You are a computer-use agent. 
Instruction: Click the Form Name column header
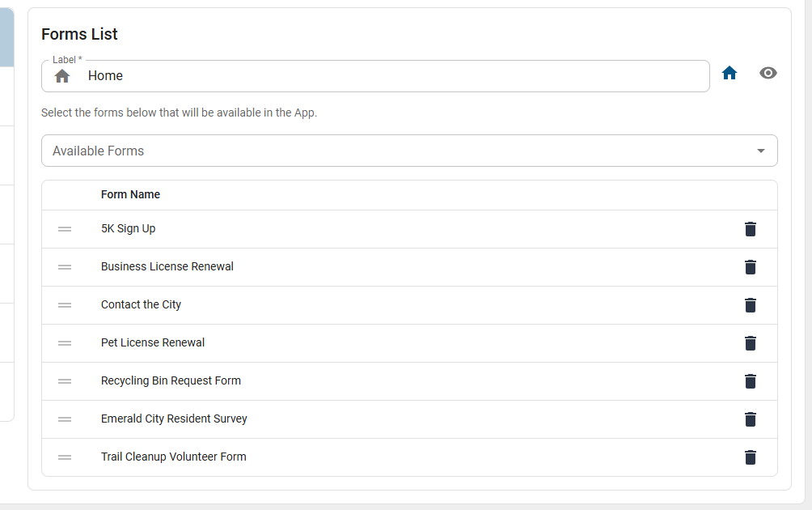point(130,194)
